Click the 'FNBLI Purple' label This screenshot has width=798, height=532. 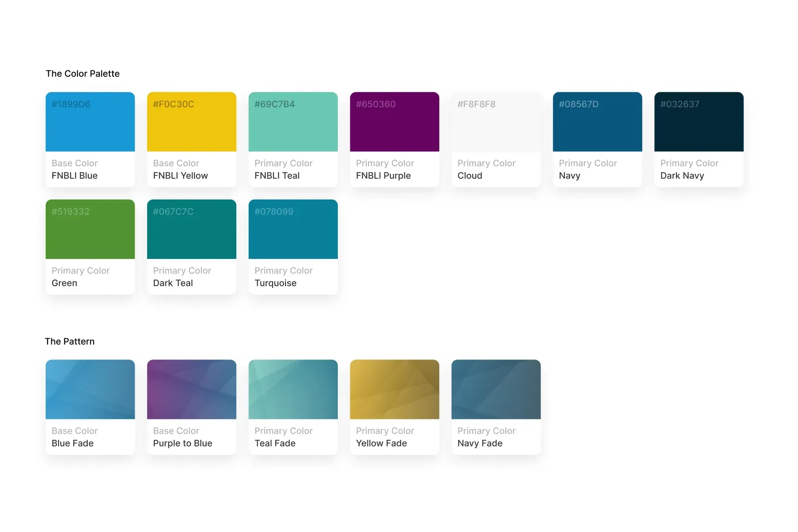click(x=383, y=176)
